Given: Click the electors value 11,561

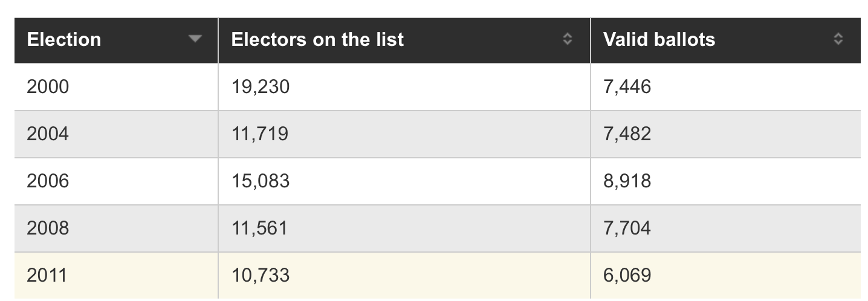Looking at the screenshot, I should coord(259,228).
